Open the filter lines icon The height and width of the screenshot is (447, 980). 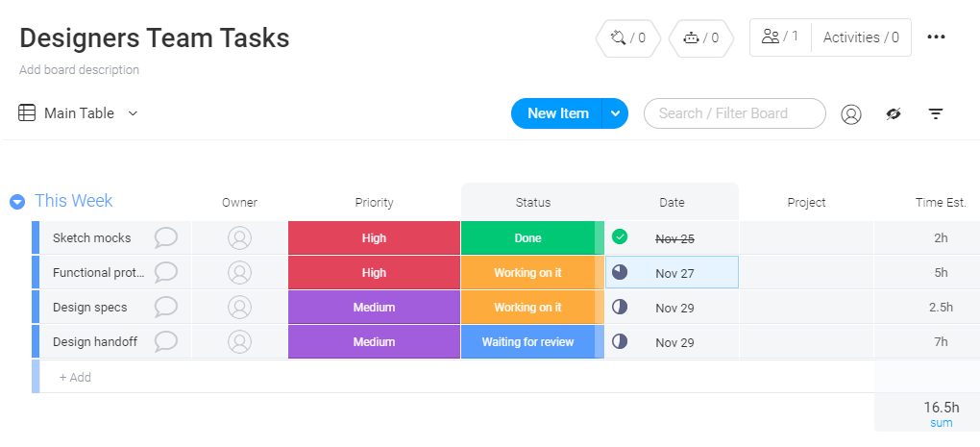[x=935, y=113]
